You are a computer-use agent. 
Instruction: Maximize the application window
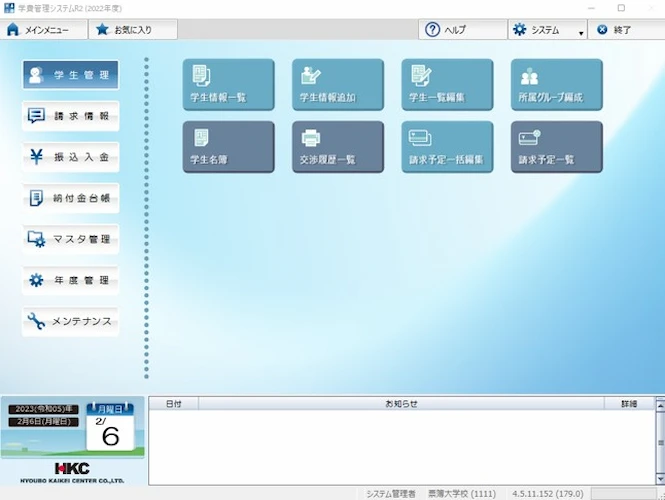click(621, 8)
